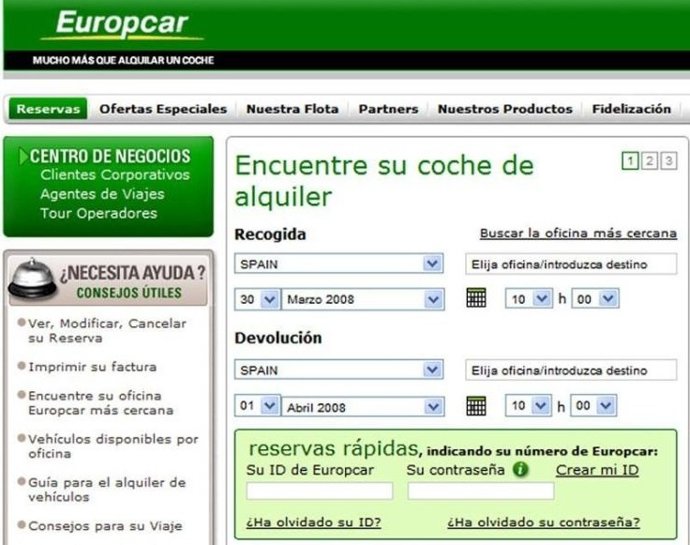This screenshot has width=690, height=545.
Task: Click the Recogida office destination field
Action: tap(571, 264)
